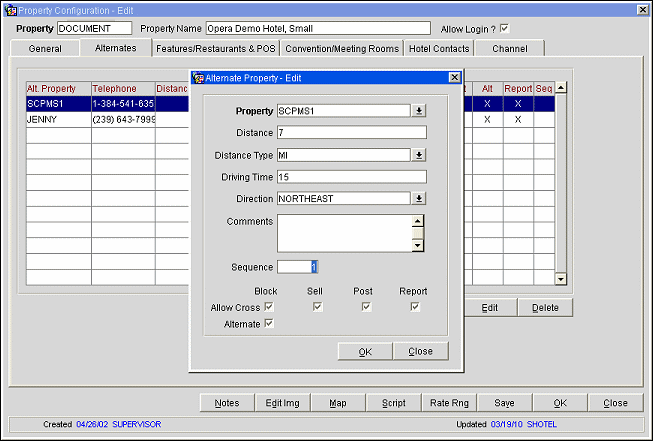This screenshot has height=441, width=653.
Task: Toggle the Allow Cross Report checkbox
Action: click(415, 307)
